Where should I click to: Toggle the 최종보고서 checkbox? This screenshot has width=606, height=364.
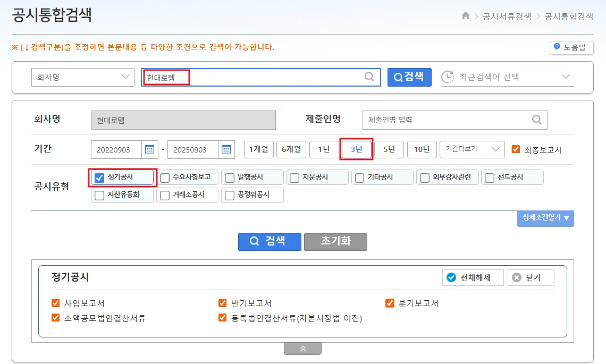click(x=516, y=149)
